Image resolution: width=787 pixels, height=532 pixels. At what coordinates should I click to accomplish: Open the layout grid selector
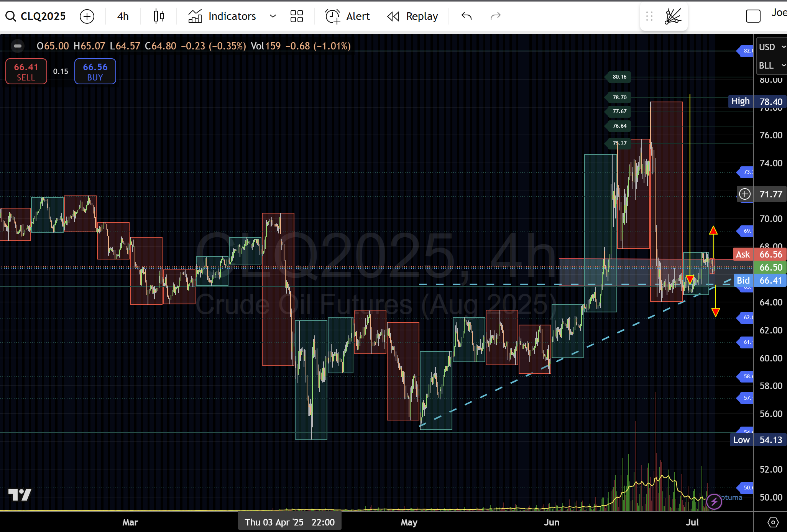pos(296,16)
